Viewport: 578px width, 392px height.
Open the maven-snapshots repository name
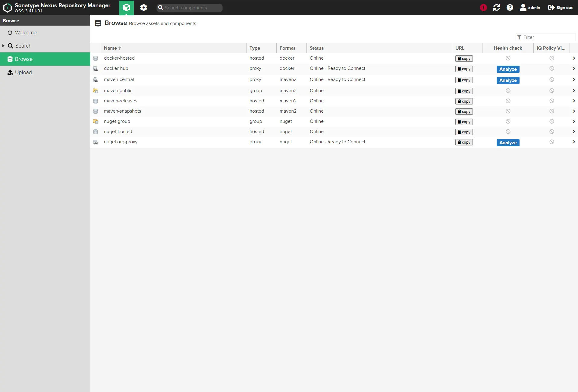(122, 111)
